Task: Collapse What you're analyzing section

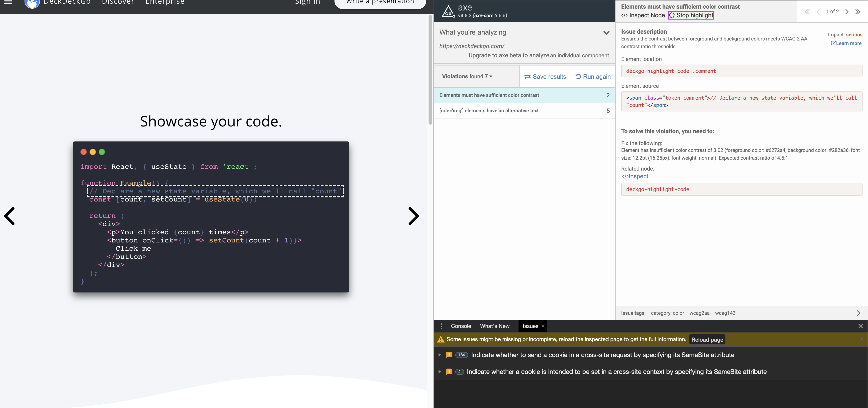Action: 606,33
